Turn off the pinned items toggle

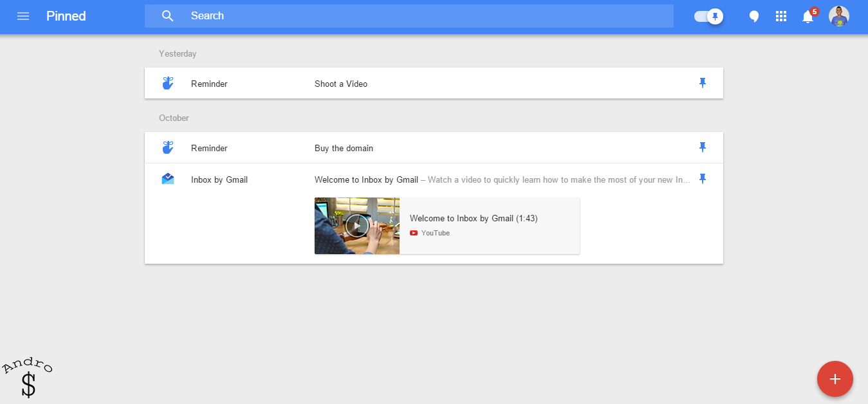(x=708, y=17)
